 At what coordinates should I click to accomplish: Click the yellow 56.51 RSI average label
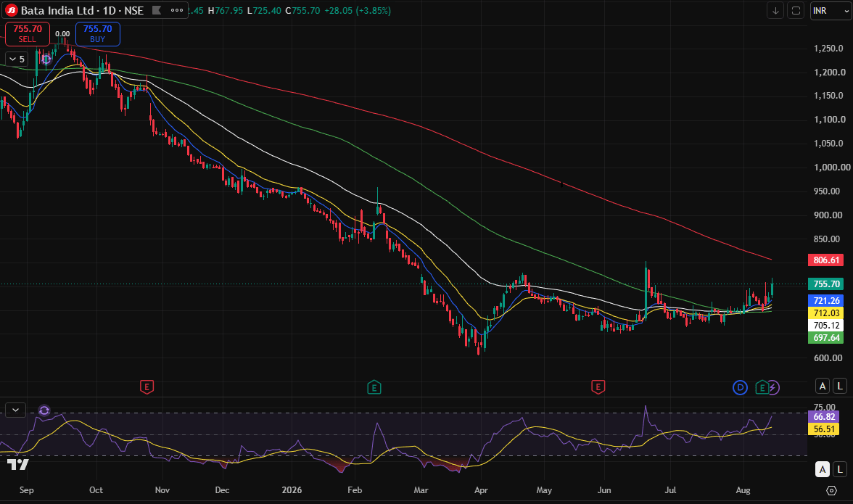824,429
